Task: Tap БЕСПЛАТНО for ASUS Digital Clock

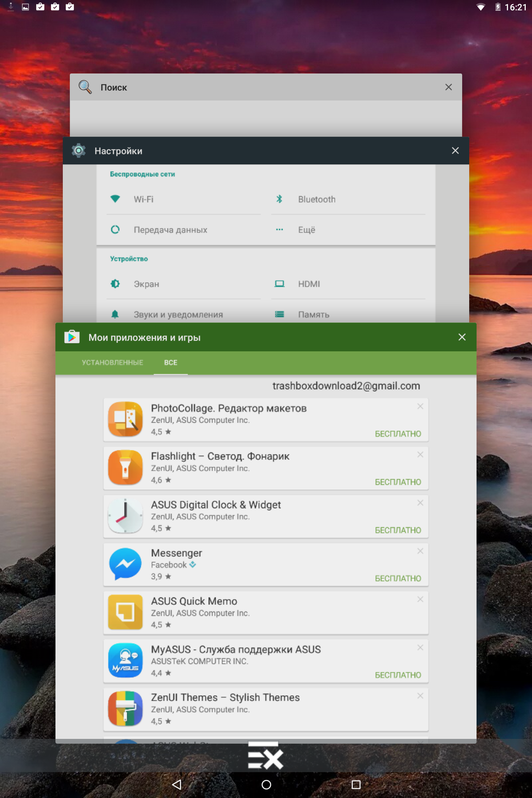Action: click(x=398, y=530)
